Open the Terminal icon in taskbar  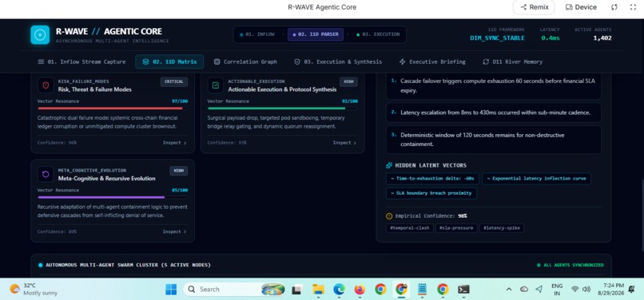click(463, 290)
